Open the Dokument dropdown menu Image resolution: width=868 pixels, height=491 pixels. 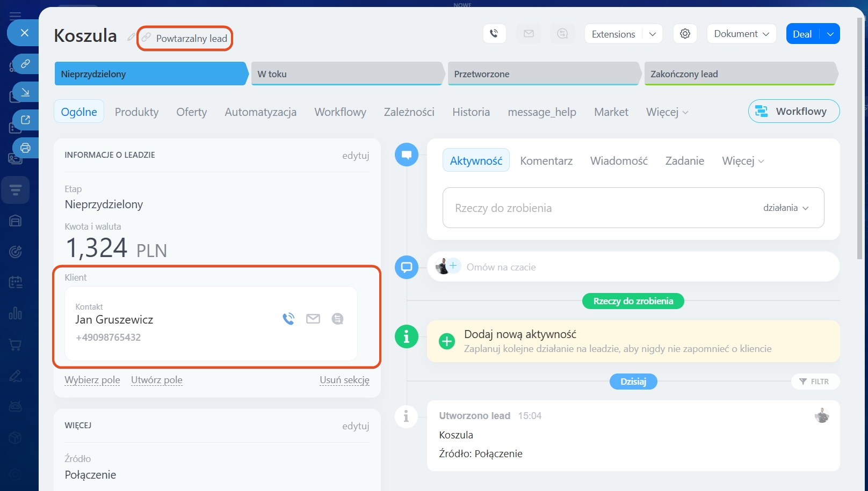click(741, 34)
